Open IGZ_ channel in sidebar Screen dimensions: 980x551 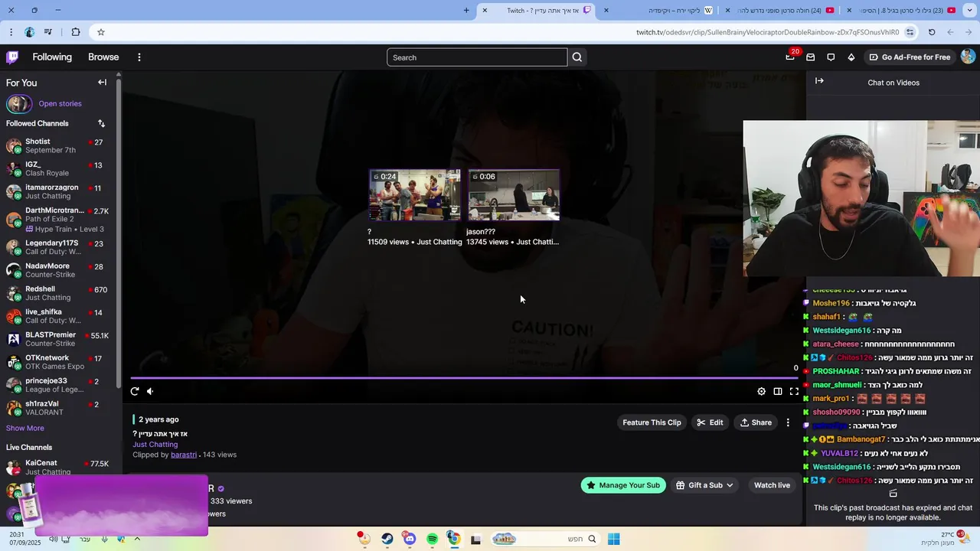[58, 168]
